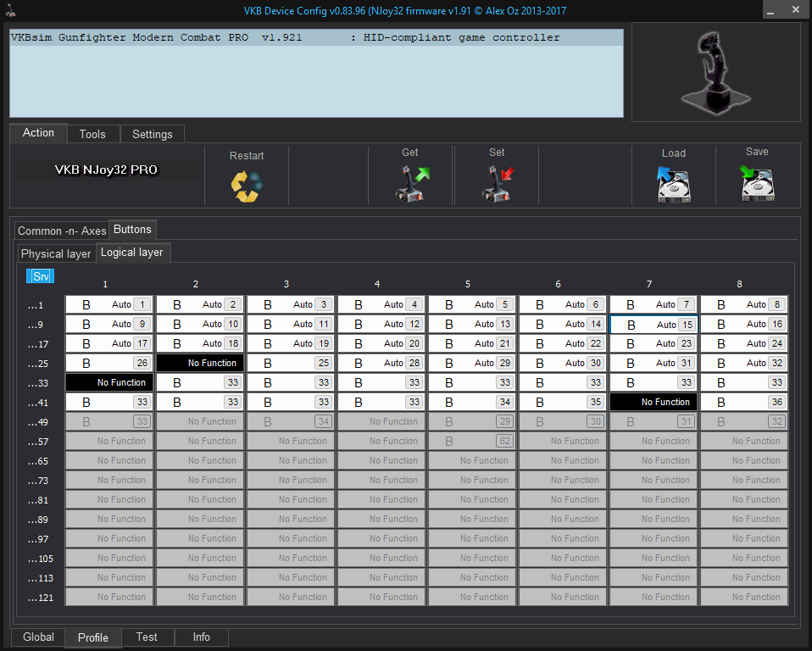Viewport: 812px width, 651px height.
Task: Click the Set joystick icon with red arrow
Action: [x=498, y=183]
